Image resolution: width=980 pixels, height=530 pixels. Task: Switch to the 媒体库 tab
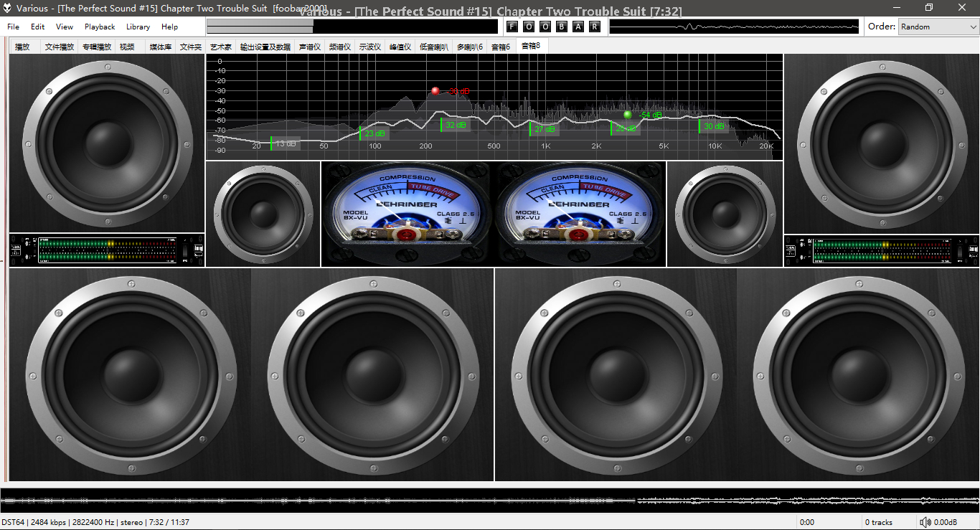(x=161, y=47)
